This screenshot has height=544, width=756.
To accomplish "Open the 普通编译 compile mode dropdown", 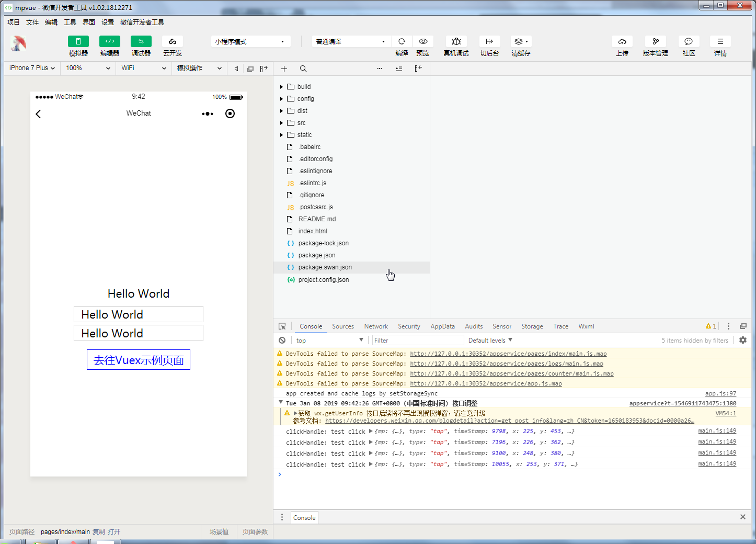I will tap(351, 41).
